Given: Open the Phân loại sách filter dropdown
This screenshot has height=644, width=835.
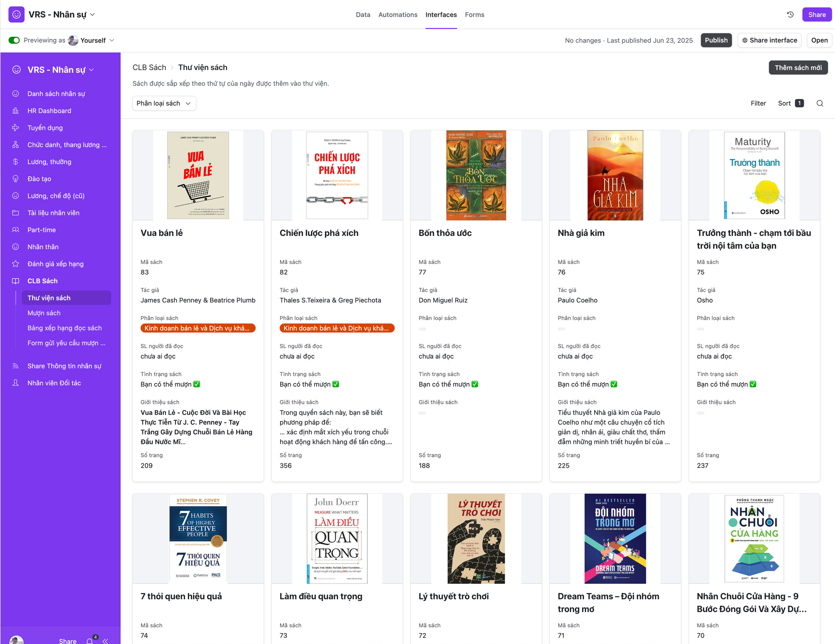Looking at the screenshot, I should click(x=164, y=103).
